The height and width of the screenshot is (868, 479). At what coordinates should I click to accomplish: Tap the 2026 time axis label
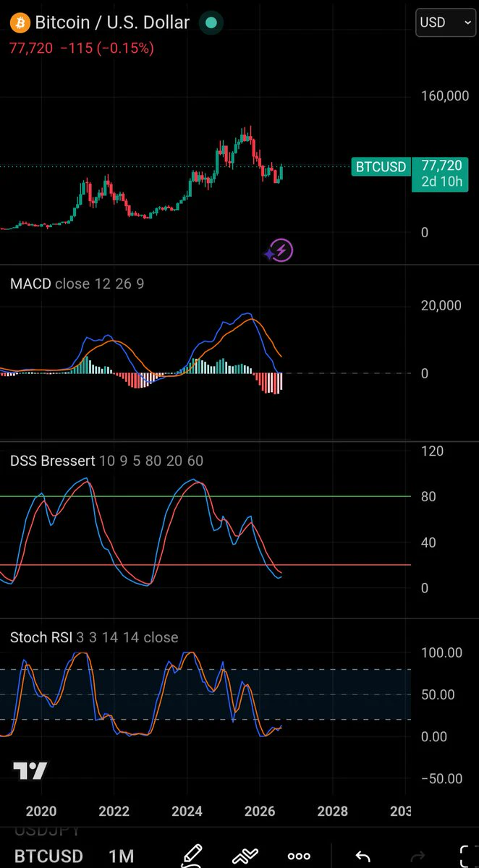260,810
